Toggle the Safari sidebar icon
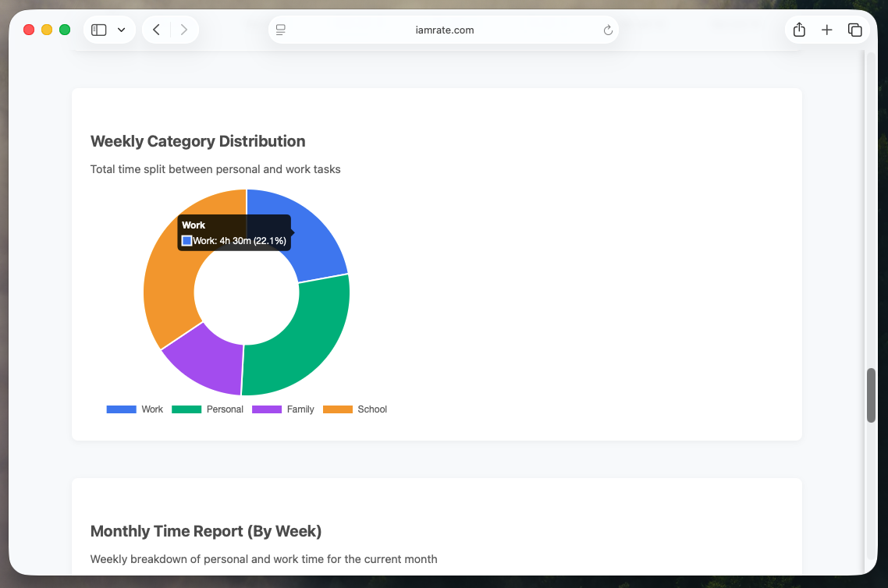 (x=98, y=30)
